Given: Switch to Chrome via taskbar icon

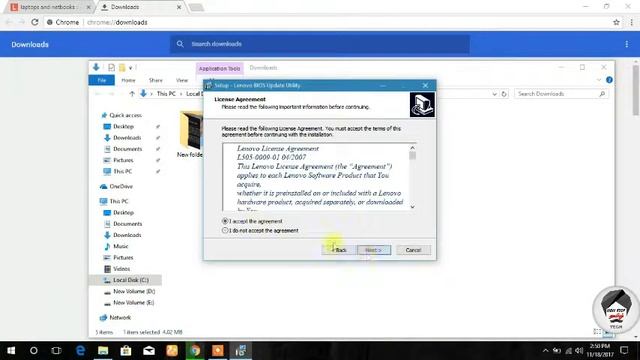Looking at the screenshot, I should [x=195, y=351].
